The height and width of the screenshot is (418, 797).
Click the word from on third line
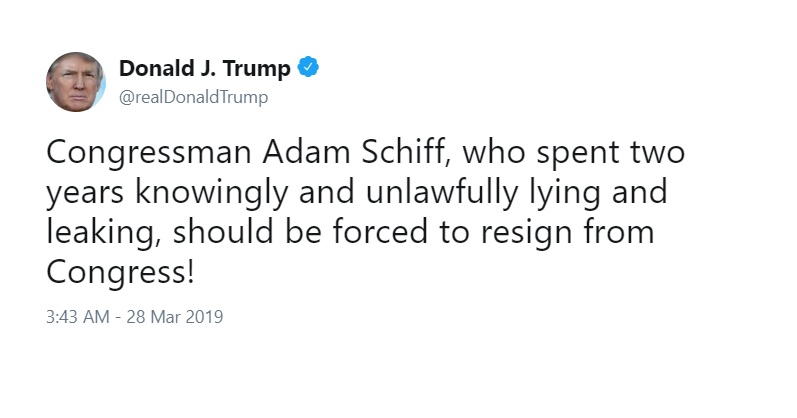point(619,231)
